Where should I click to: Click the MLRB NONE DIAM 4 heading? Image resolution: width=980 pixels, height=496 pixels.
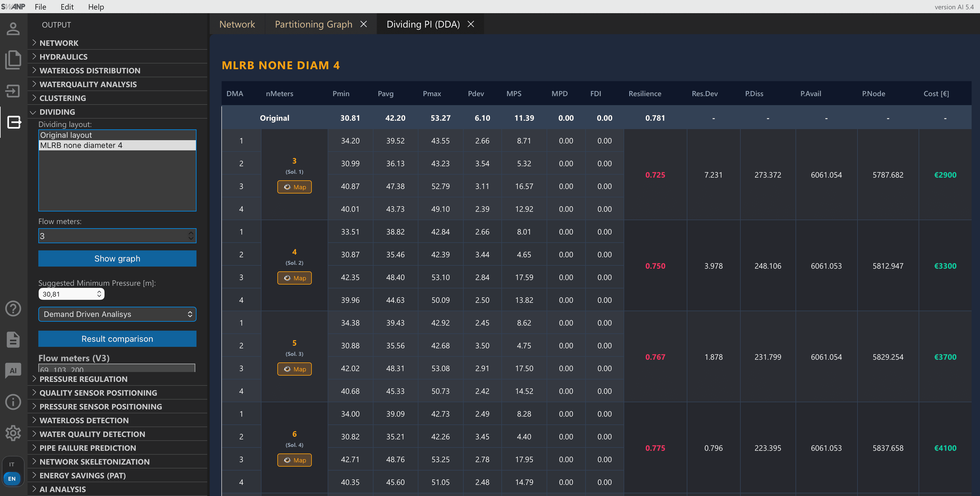point(280,65)
